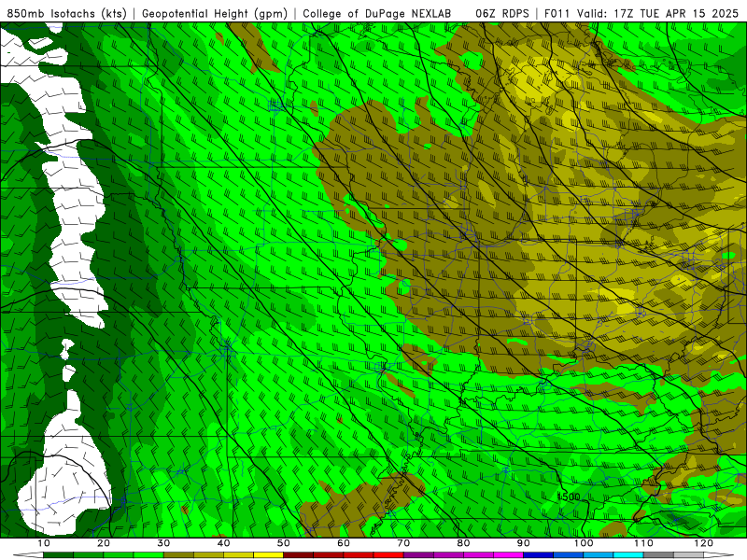Click the 'F011' forecast hour text
Image resolution: width=747 pixels, height=560 pixels.
[x=557, y=13]
